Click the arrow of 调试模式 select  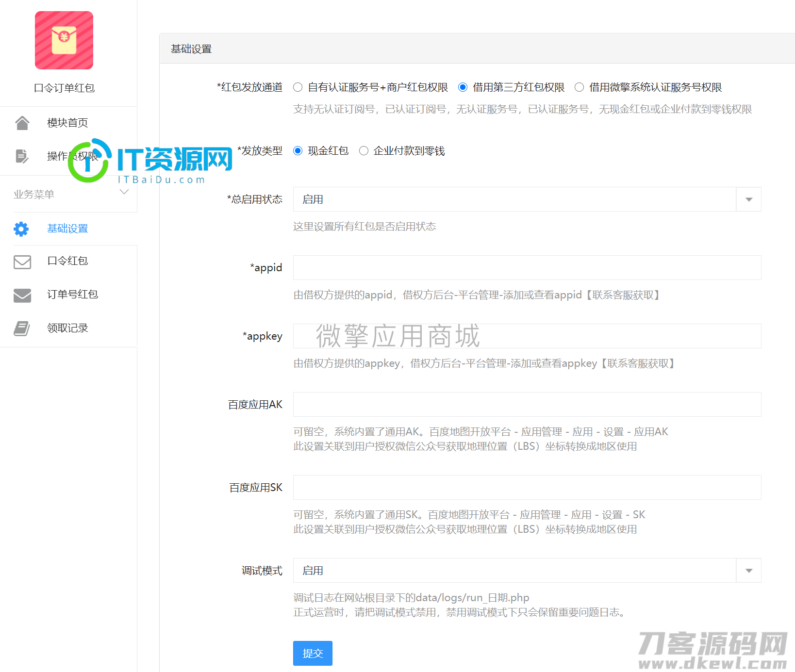(x=749, y=571)
